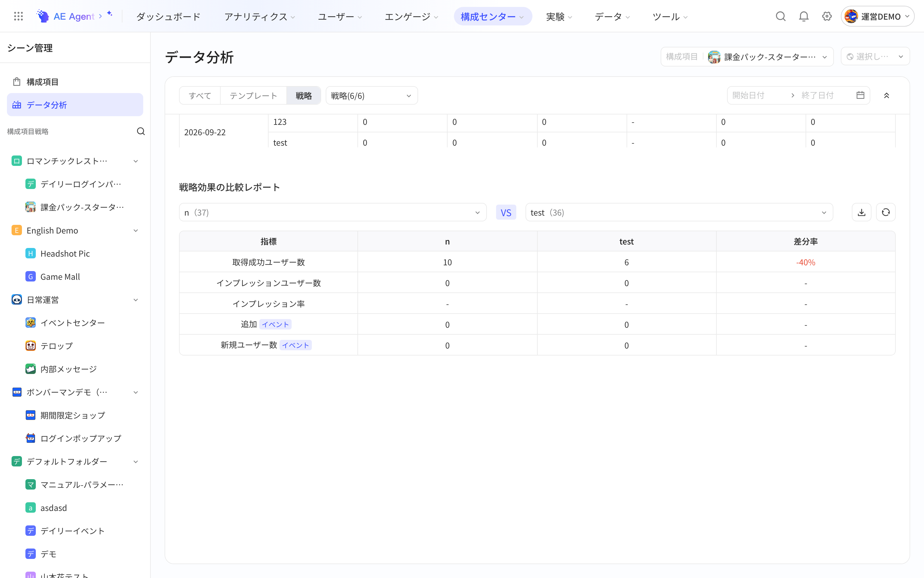Open the test (36) strategy dropdown
The height and width of the screenshot is (578, 924).
click(679, 212)
